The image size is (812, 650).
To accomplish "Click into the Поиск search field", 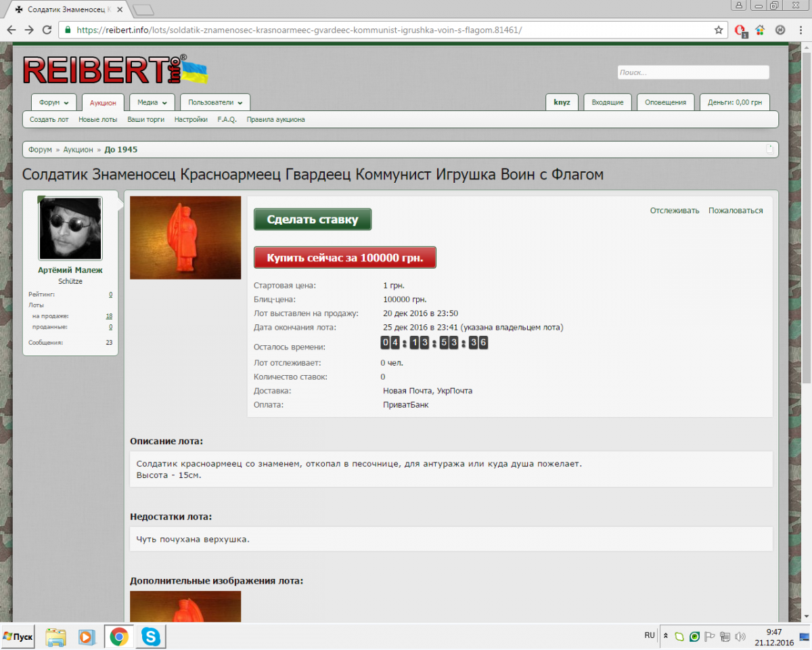I will click(693, 72).
